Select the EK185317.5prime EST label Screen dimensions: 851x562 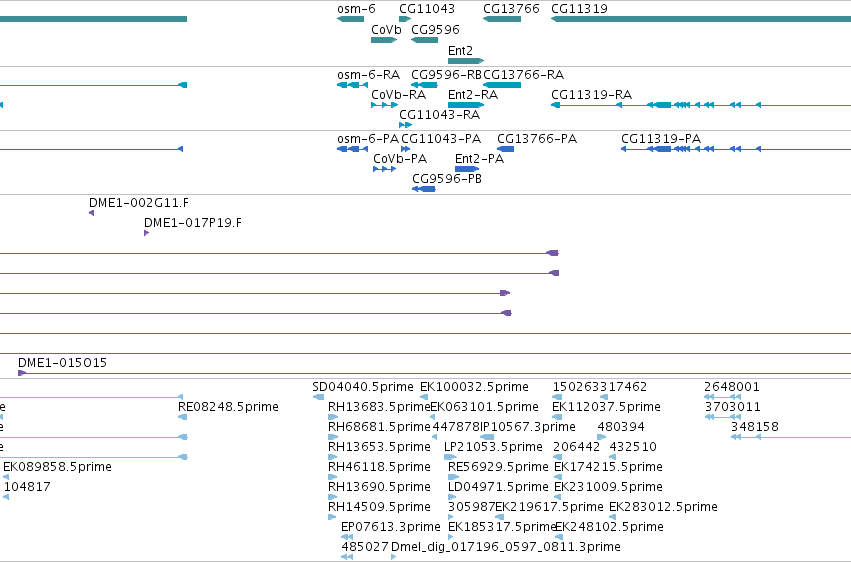pyautogui.click(x=502, y=527)
